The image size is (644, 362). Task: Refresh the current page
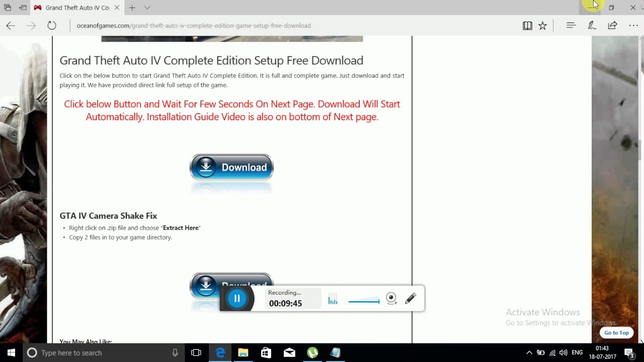pos(52,26)
